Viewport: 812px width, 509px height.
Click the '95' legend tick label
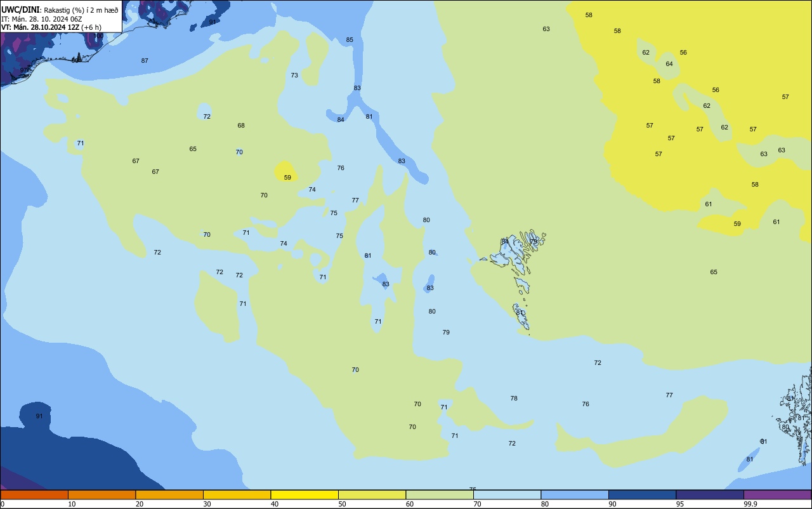[680, 504]
